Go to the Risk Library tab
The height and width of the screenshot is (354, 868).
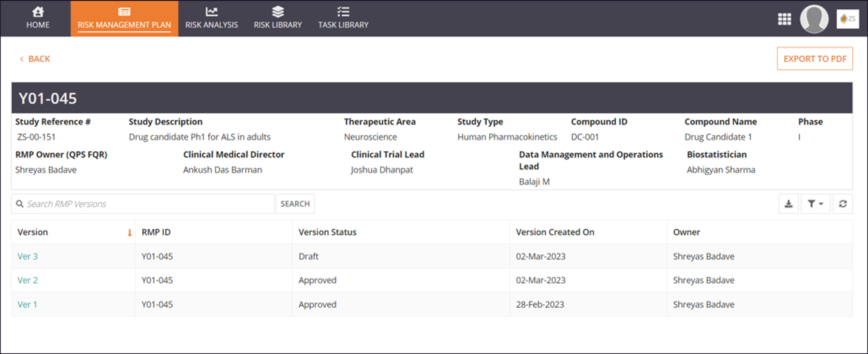tap(278, 18)
